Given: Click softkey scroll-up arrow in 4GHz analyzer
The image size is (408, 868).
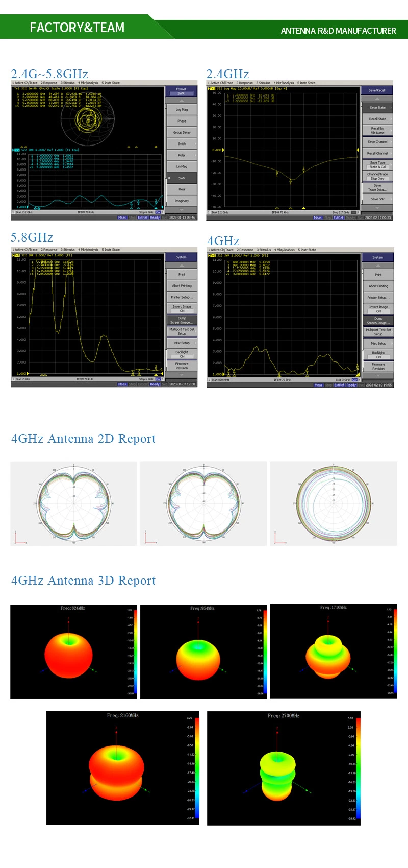Looking at the screenshot, I should click(377, 266).
